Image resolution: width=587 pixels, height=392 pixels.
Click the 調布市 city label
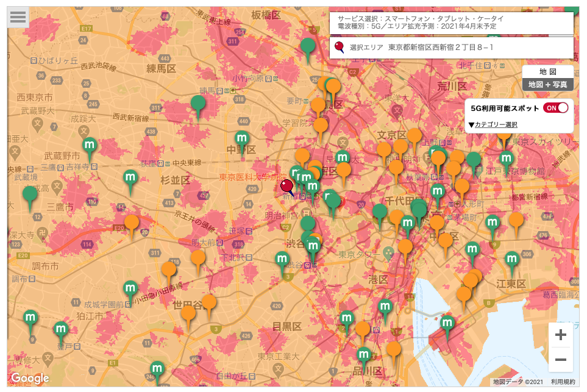point(45,266)
